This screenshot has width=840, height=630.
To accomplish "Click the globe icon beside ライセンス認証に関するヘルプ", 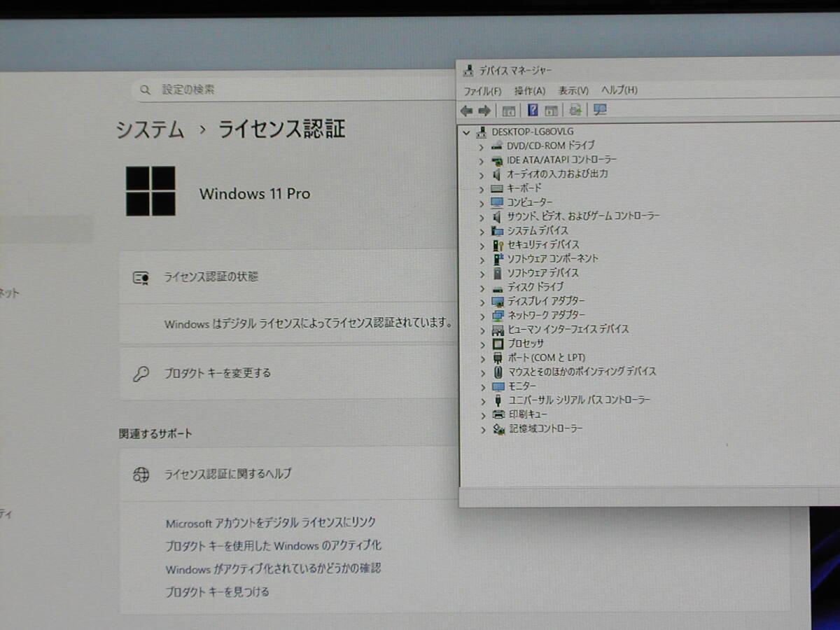I will tap(141, 475).
